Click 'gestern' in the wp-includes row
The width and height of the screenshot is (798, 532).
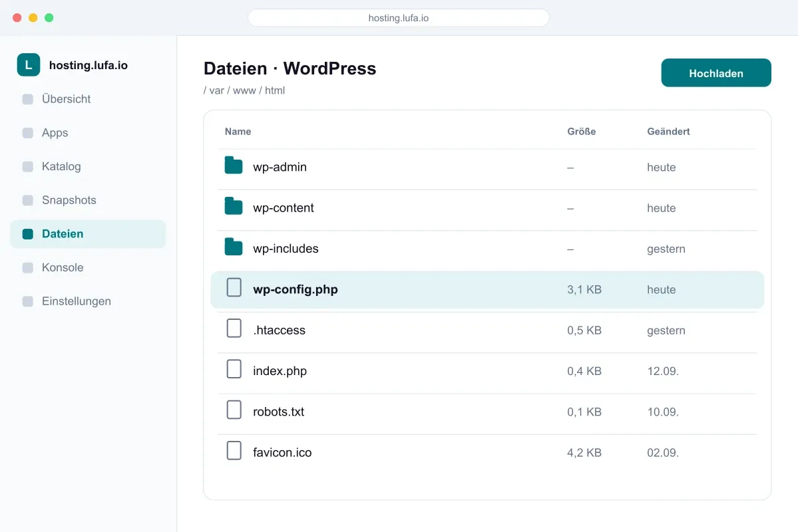point(666,249)
